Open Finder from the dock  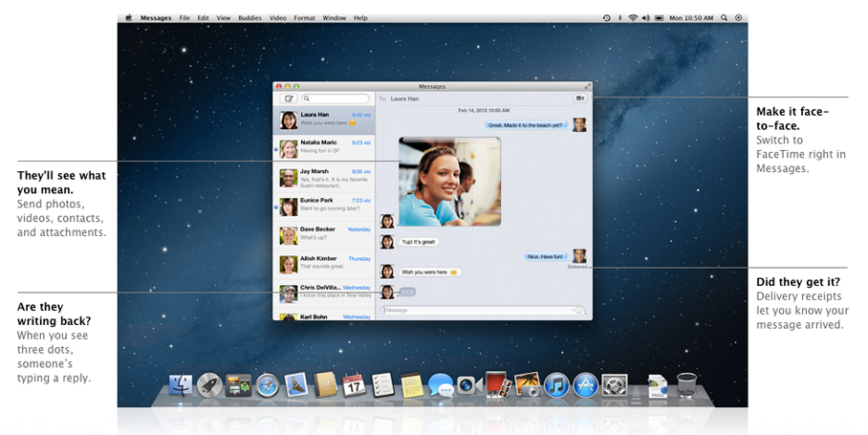point(181,385)
